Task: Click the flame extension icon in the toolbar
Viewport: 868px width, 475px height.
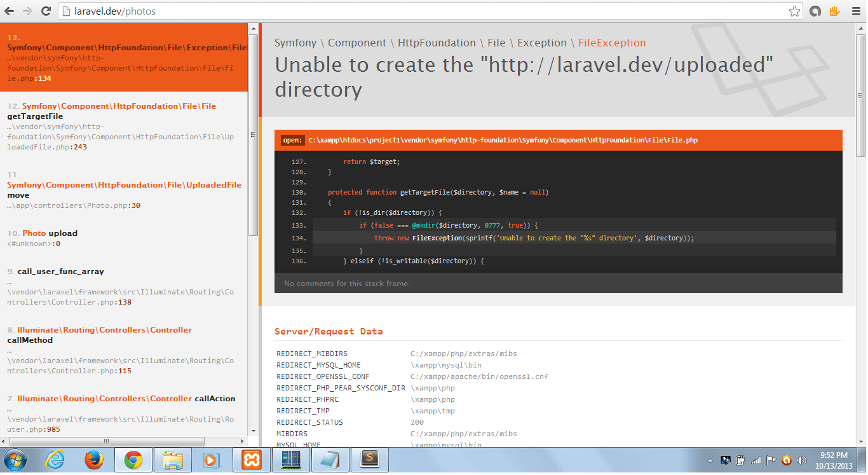Action: pos(834,11)
